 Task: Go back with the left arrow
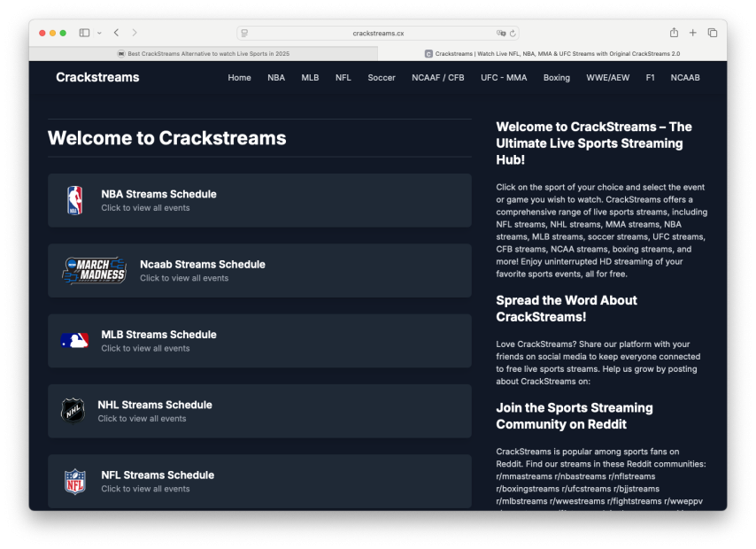coord(116,33)
